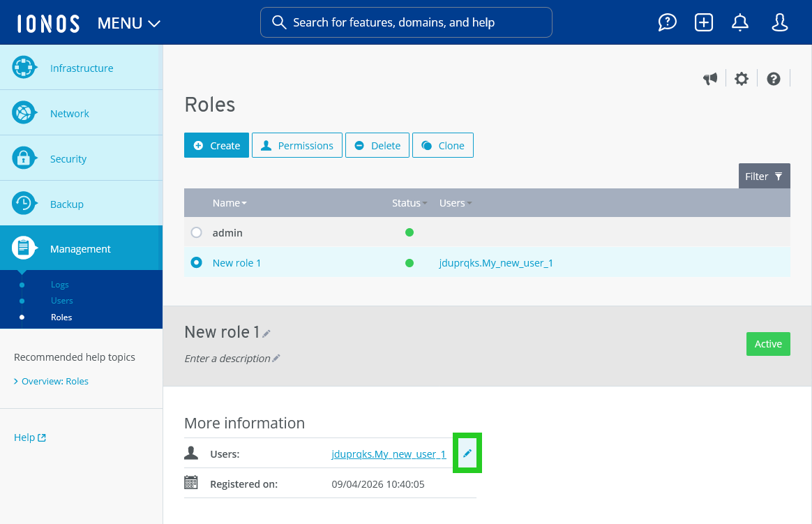Image resolution: width=812 pixels, height=524 pixels.
Task: Open the Security section in sidebar
Action: point(68,158)
